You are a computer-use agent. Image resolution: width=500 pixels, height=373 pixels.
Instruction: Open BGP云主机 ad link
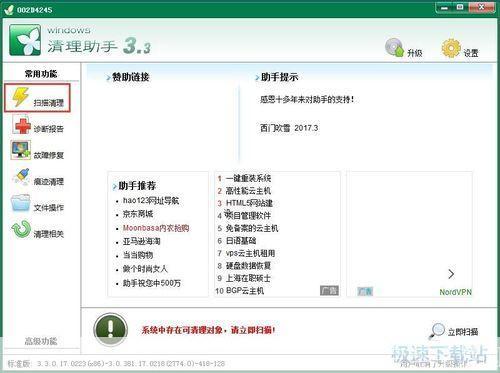tap(245, 291)
